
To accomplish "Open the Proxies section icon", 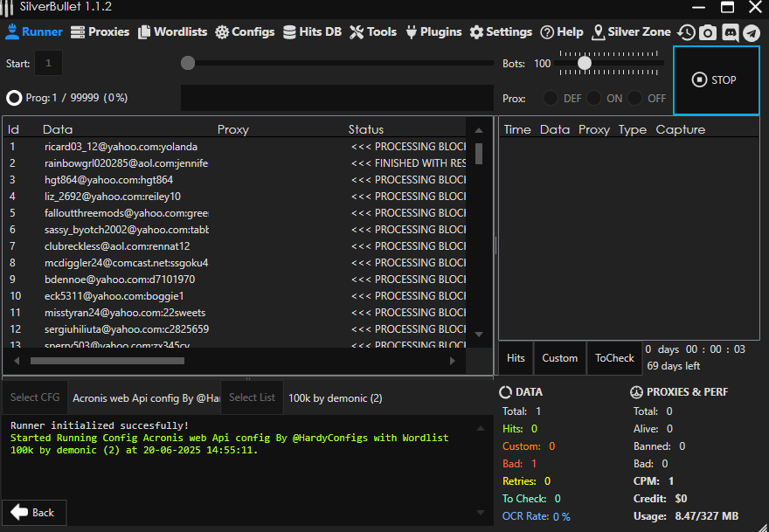I will pyautogui.click(x=78, y=32).
